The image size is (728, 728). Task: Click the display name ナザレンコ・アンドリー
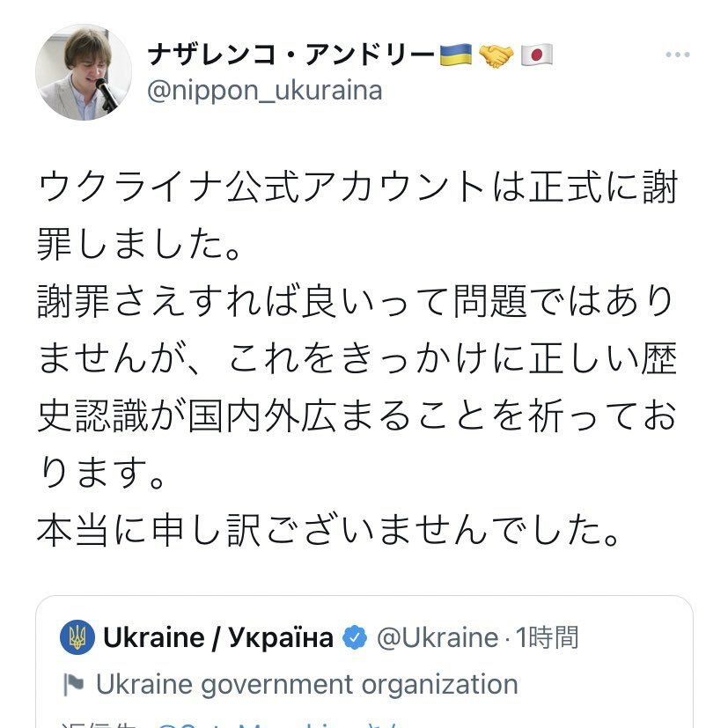[x=291, y=55]
